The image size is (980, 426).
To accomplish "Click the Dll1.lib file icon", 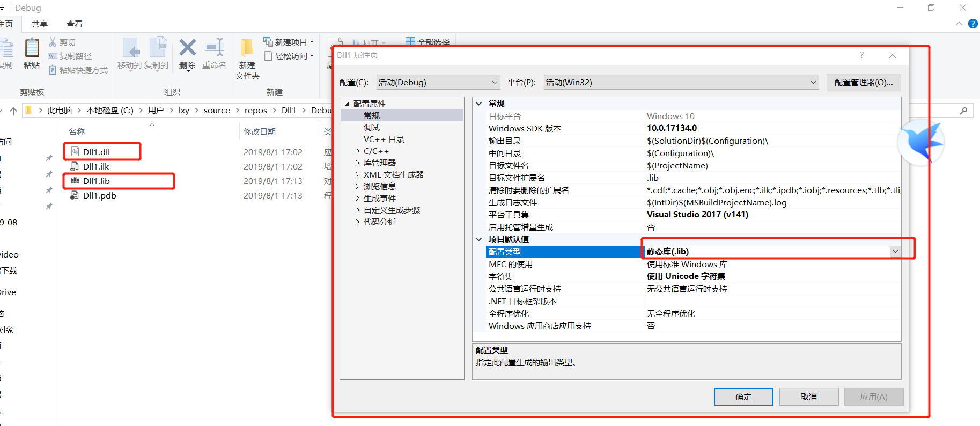I will click(75, 181).
